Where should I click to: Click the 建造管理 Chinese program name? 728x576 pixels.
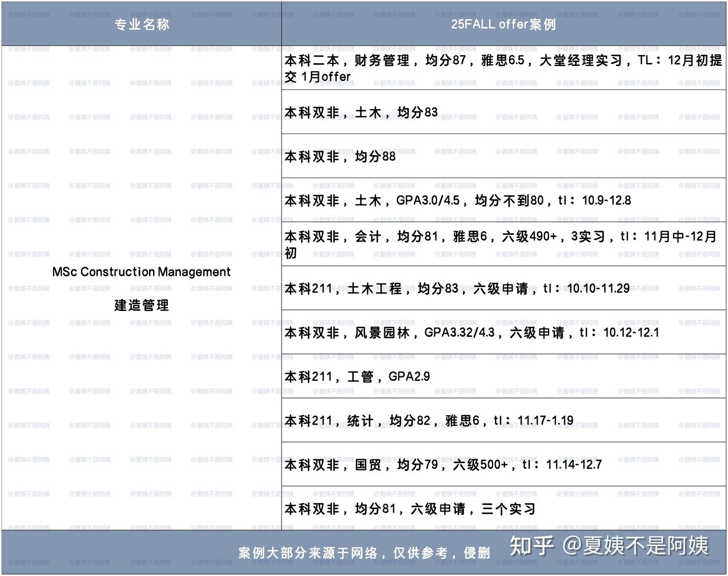pos(142,305)
